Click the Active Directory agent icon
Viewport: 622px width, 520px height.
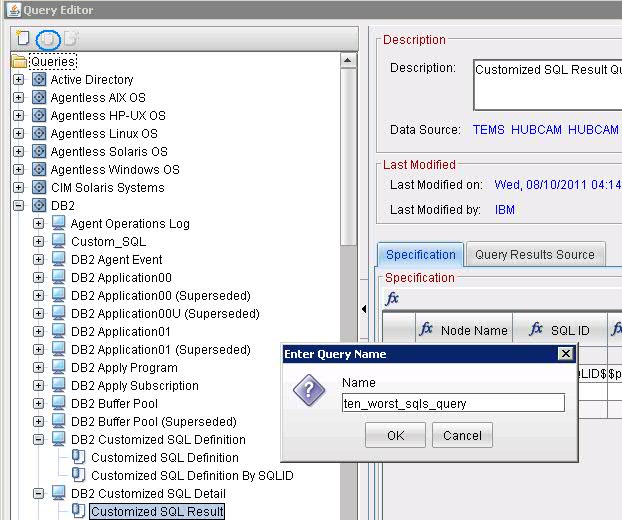pos(39,79)
